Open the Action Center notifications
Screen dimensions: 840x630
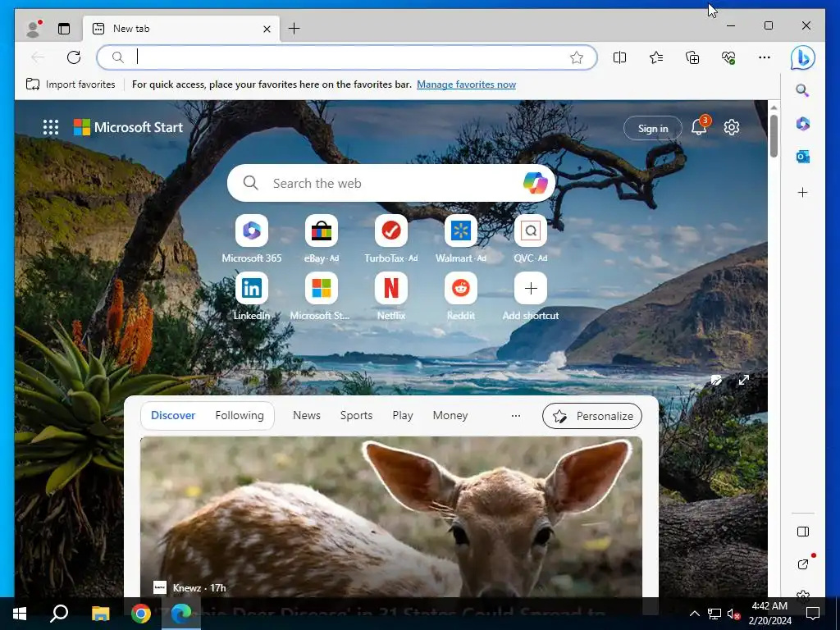coord(813,614)
